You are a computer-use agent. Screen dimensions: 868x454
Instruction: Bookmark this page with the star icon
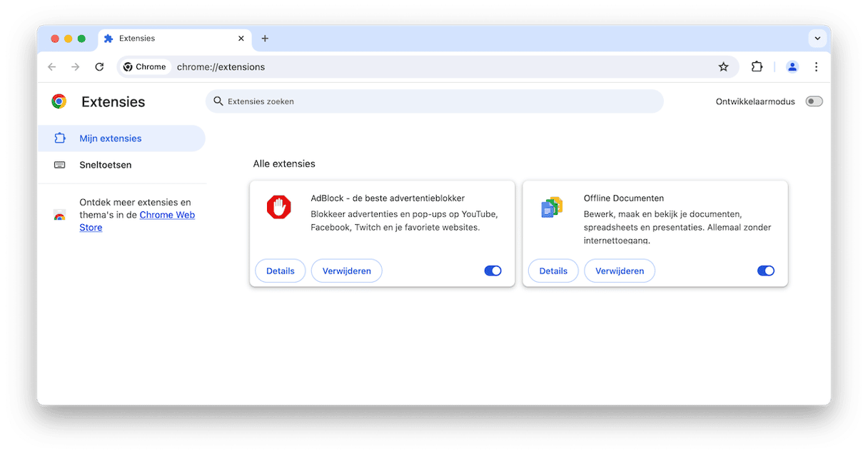pos(723,67)
